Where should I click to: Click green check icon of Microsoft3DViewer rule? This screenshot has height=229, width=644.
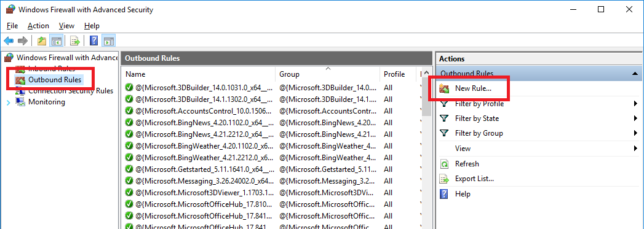(x=129, y=192)
